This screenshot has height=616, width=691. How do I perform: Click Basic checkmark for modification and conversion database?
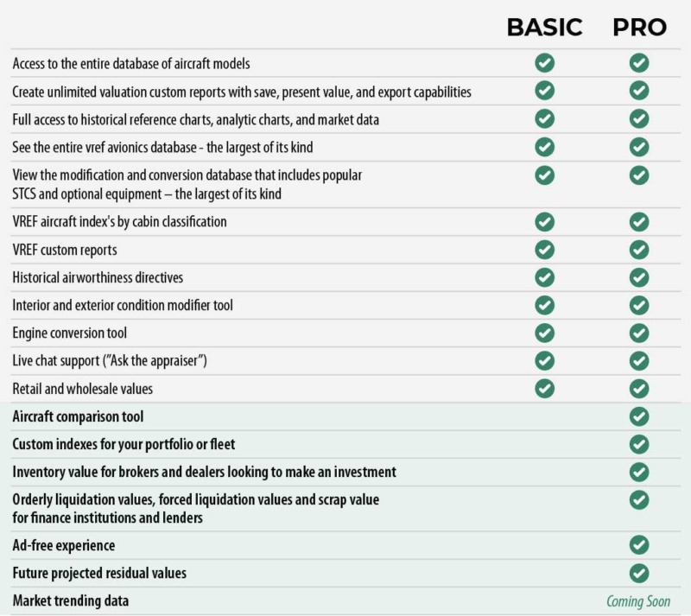[x=544, y=175]
